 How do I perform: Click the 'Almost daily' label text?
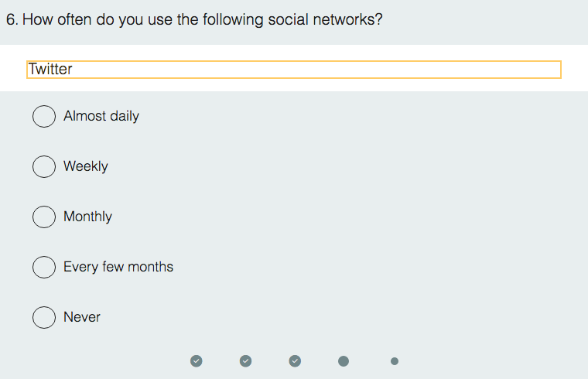coord(101,116)
